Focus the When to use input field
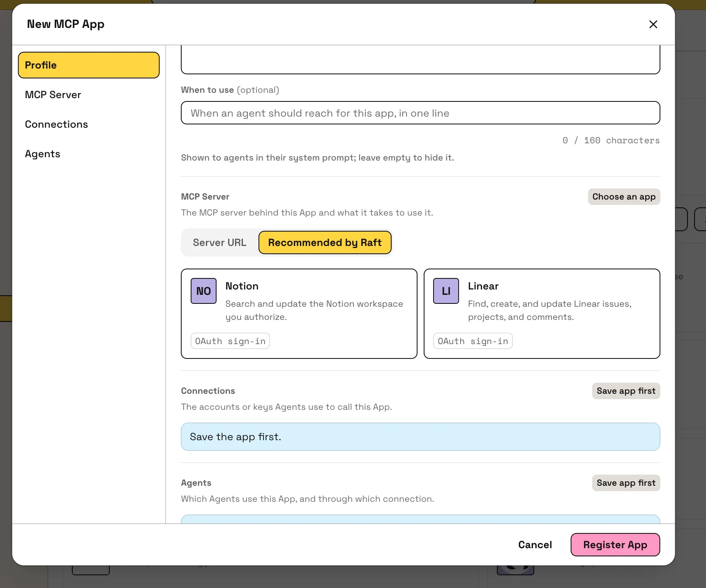This screenshot has width=706, height=588. (420, 113)
